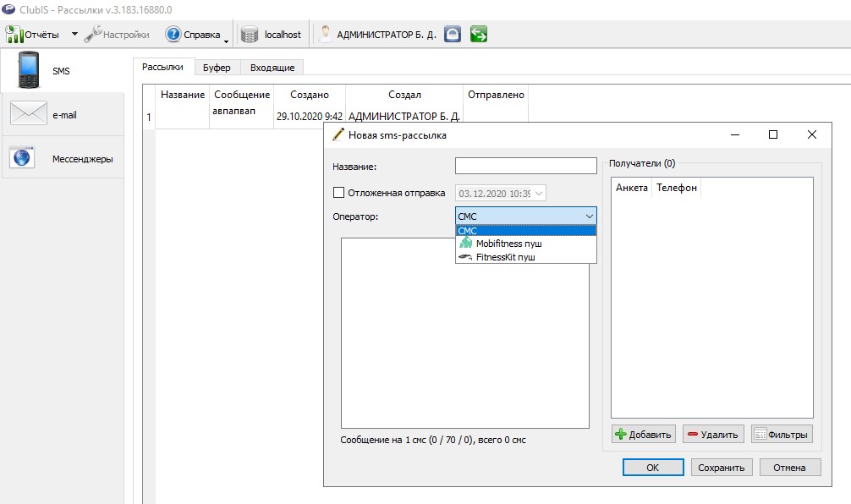Open the Отчёты reports icon

click(14, 34)
